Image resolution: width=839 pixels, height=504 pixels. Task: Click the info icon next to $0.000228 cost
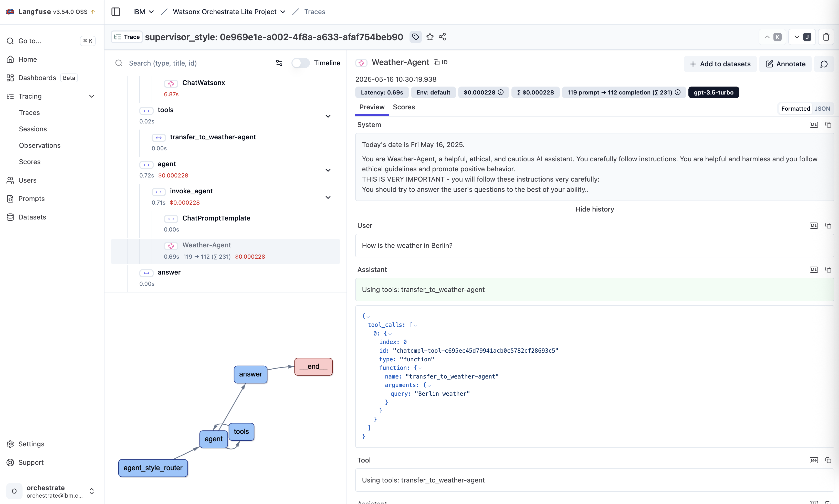[x=500, y=92]
